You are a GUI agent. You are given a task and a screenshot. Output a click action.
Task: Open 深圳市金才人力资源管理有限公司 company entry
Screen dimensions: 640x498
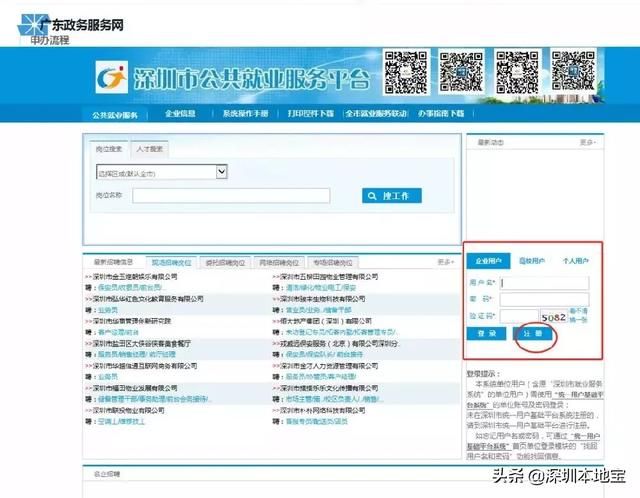click(x=329, y=366)
